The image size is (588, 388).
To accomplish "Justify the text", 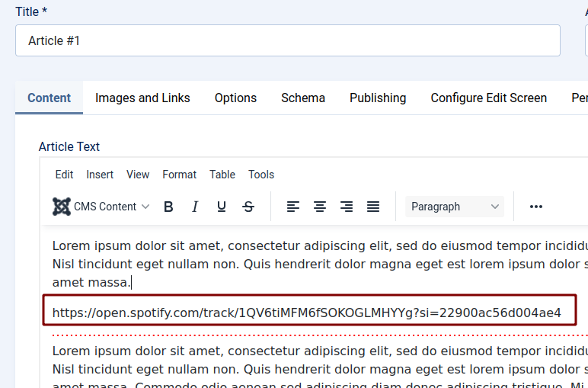I will 373,207.
